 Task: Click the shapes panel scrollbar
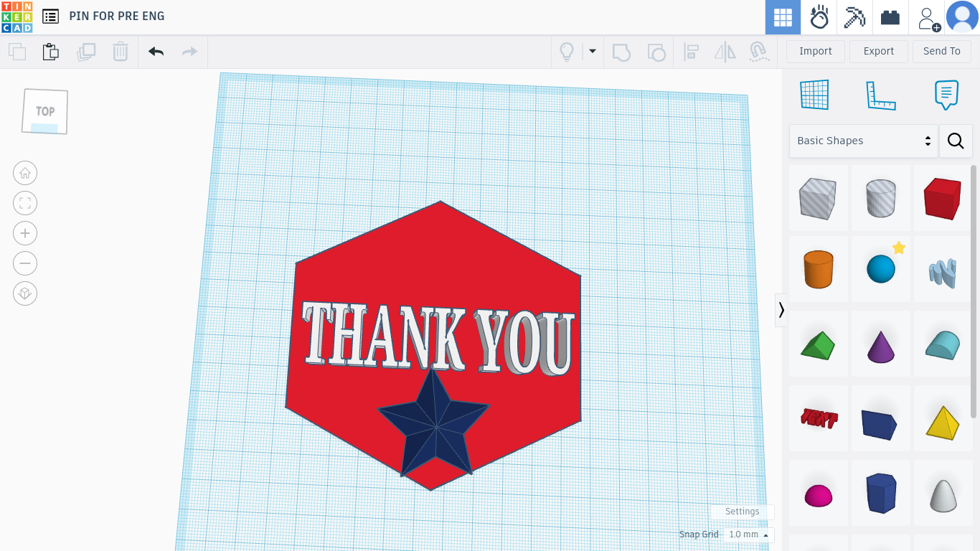point(974,291)
